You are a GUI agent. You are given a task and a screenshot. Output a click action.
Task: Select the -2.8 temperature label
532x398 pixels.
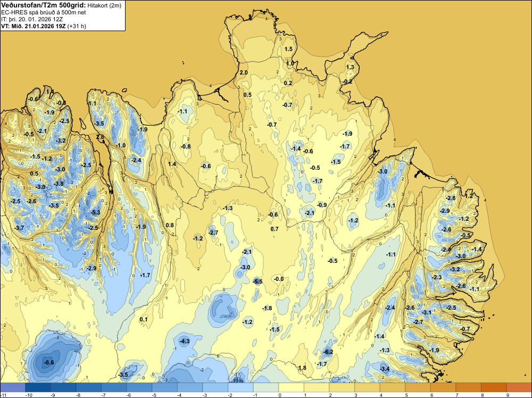point(451,198)
